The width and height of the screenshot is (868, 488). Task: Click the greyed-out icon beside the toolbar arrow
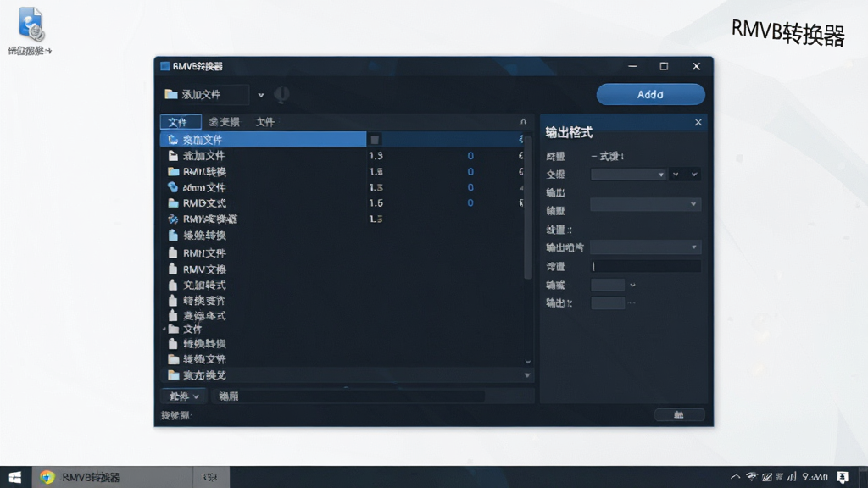click(x=281, y=95)
